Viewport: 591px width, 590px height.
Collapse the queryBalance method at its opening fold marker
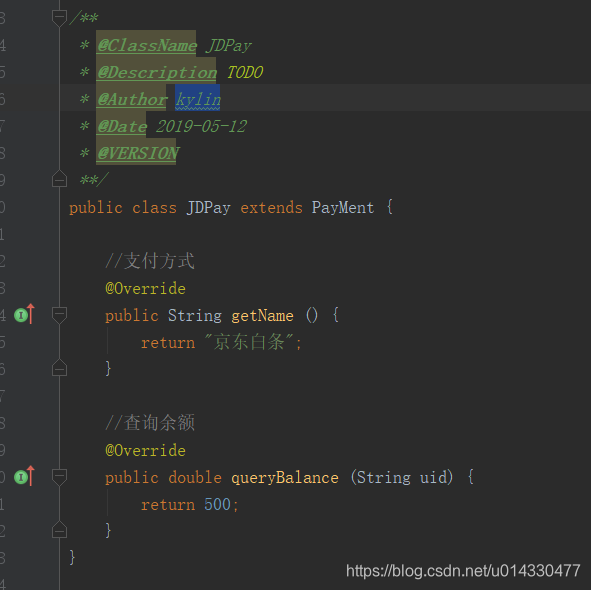coord(59,477)
